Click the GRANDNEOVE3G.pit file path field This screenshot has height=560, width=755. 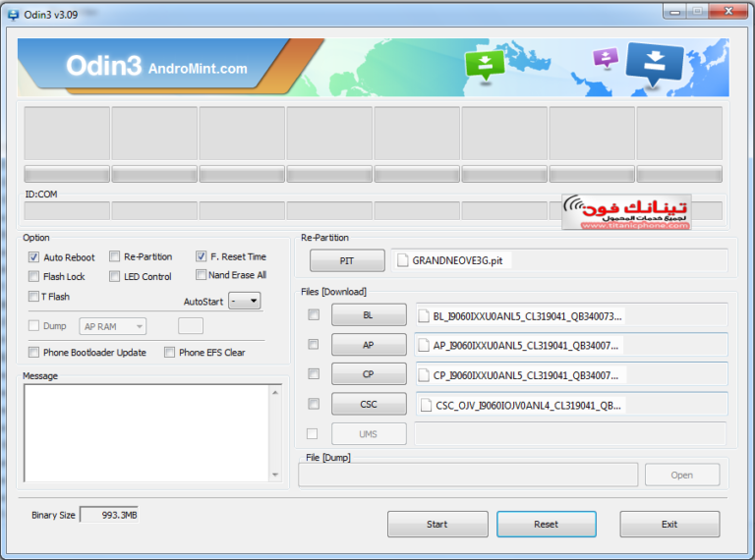click(x=559, y=260)
